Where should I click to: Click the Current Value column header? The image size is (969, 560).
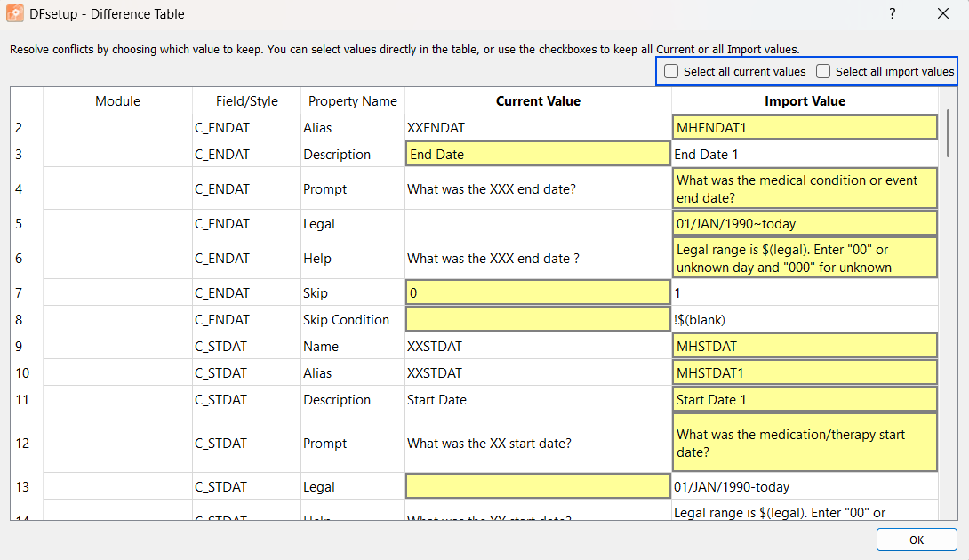(538, 100)
